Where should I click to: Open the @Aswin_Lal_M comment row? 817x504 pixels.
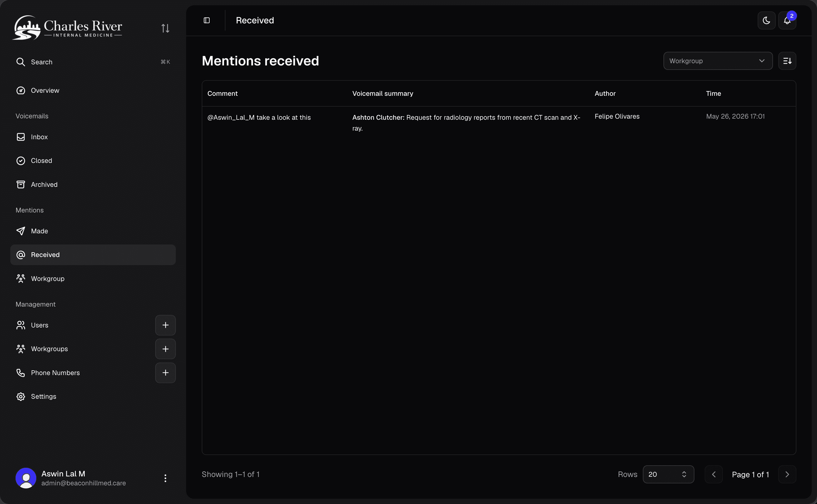pos(259,118)
